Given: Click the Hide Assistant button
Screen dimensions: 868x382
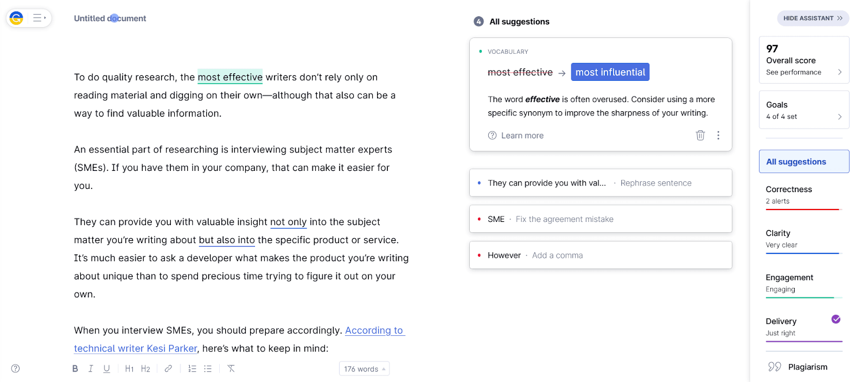Looking at the screenshot, I should tap(813, 18).
